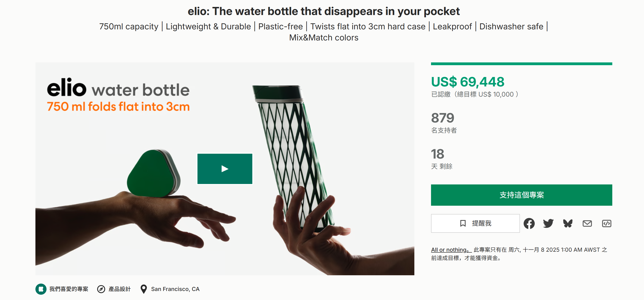
Task: Share the project on Bluesky
Action: 568,223
